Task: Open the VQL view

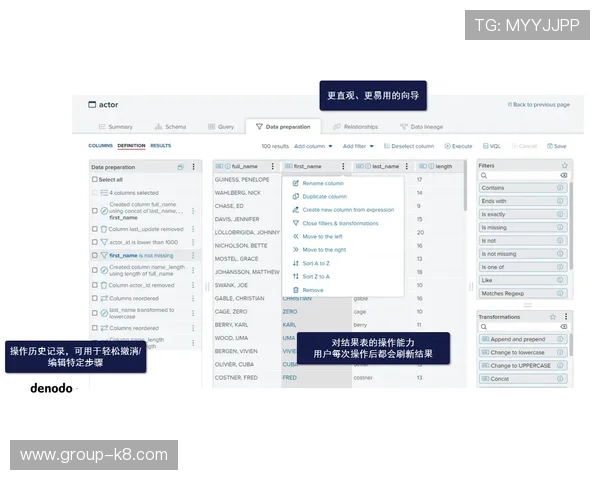Action: coord(492,146)
